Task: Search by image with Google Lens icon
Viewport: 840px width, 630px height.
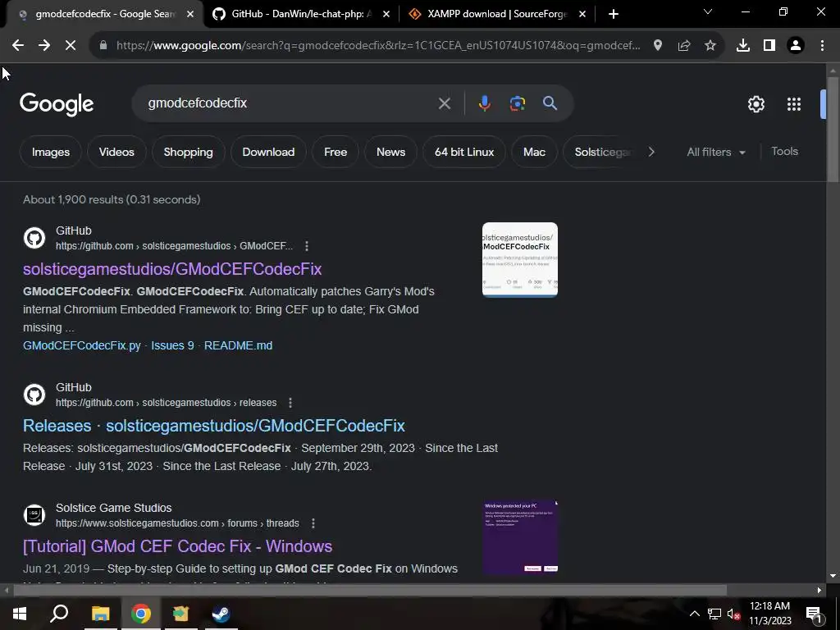Action: (x=518, y=103)
